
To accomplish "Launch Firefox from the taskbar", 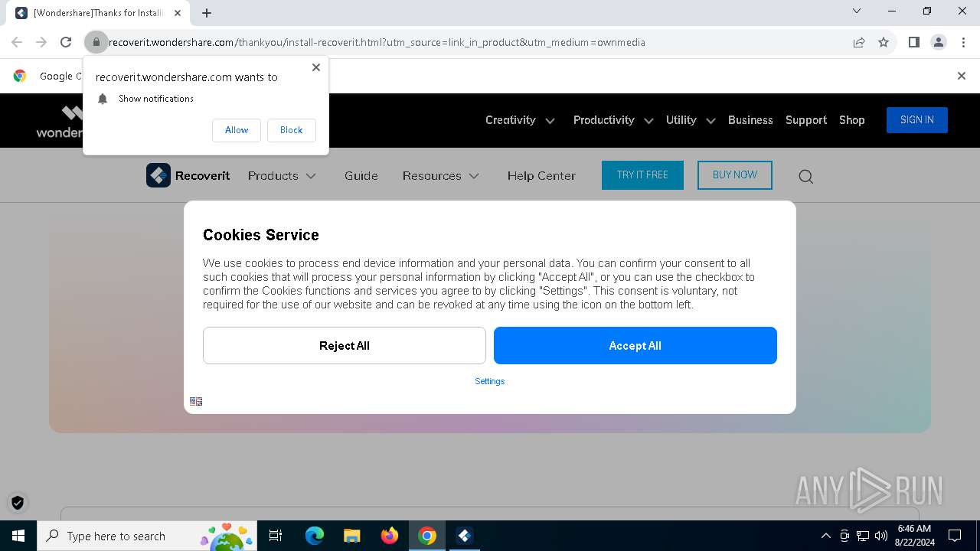I will pos(390,536).
